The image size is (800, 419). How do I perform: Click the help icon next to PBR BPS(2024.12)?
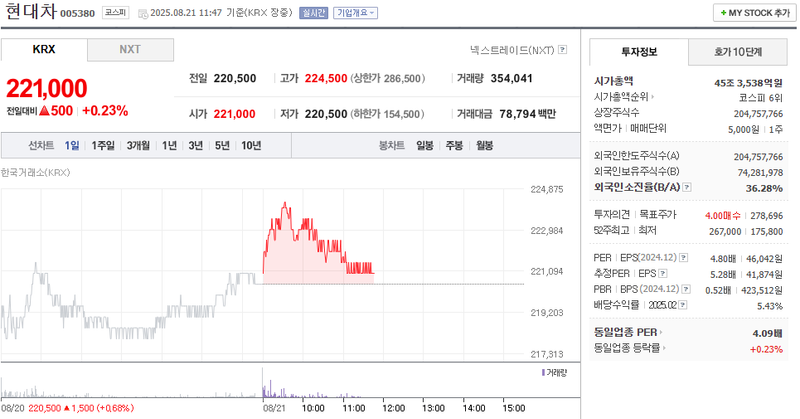[686, 289]
